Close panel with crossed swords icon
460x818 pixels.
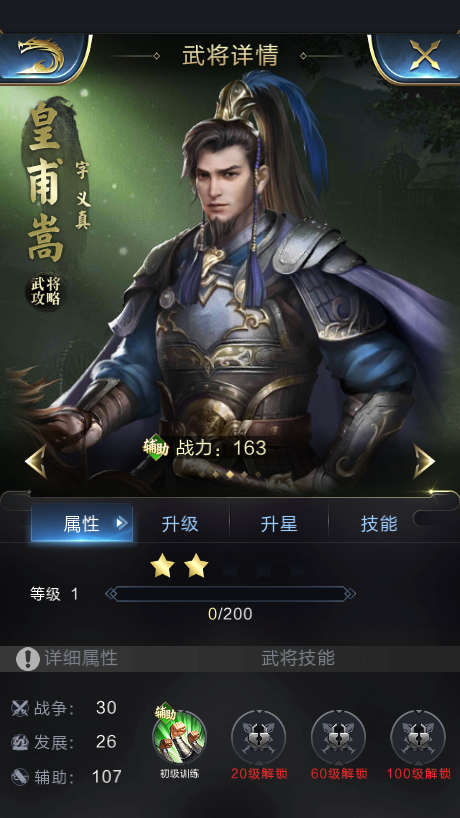pos(425,56)
